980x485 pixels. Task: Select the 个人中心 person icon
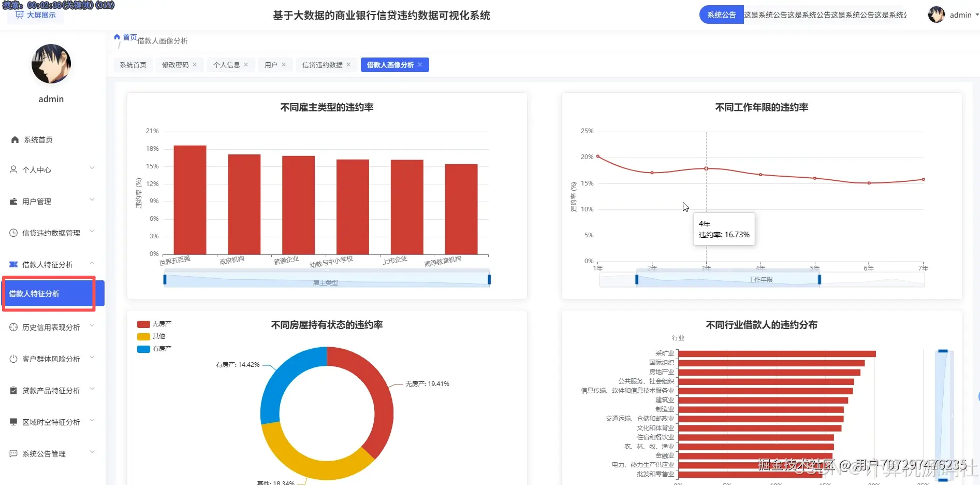(x=12, y=169)
